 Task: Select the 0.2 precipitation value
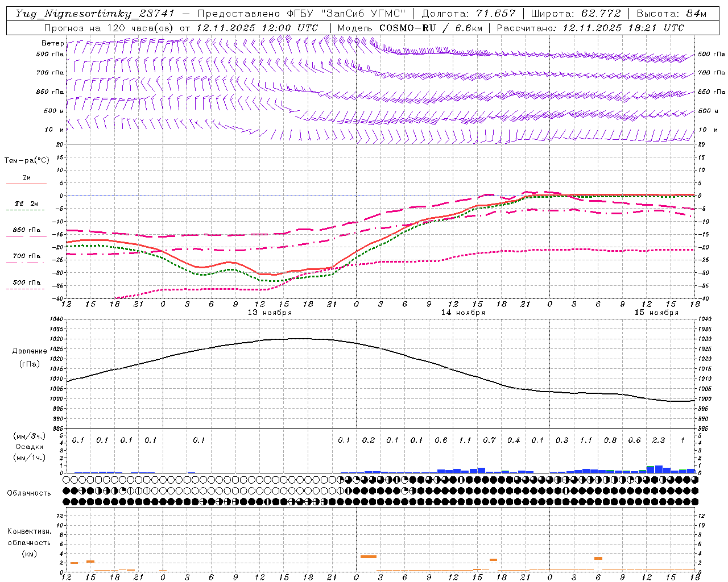pos(369,440)
